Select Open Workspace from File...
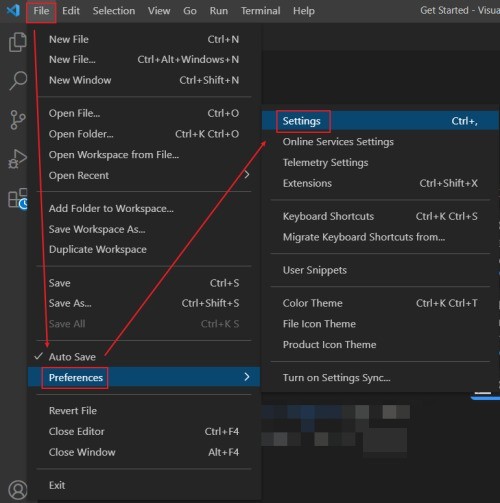Image resolution: width=500 pixels, height=503 pixels. 144,155
